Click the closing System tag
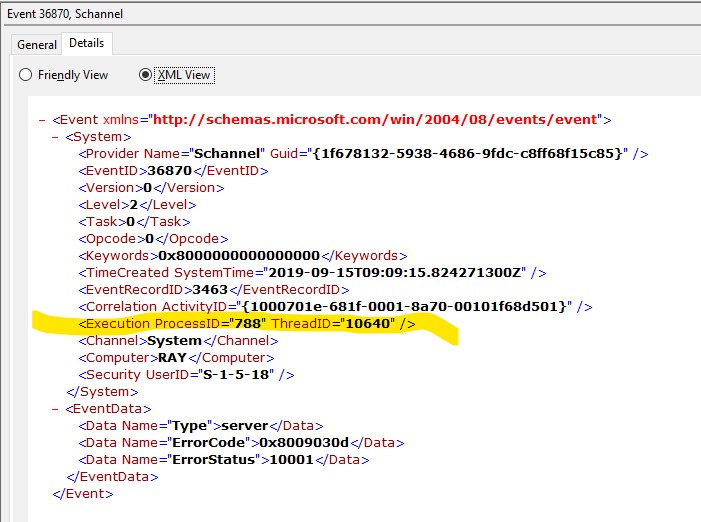 tap(102, 392)
